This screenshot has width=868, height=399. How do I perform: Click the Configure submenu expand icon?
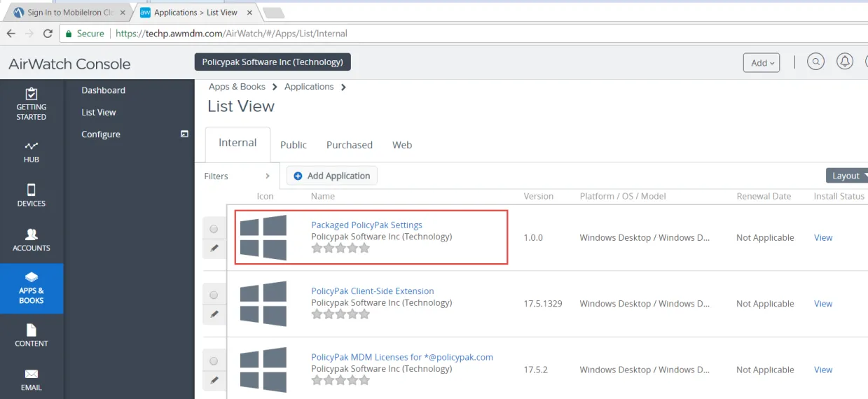coord(185,134)
